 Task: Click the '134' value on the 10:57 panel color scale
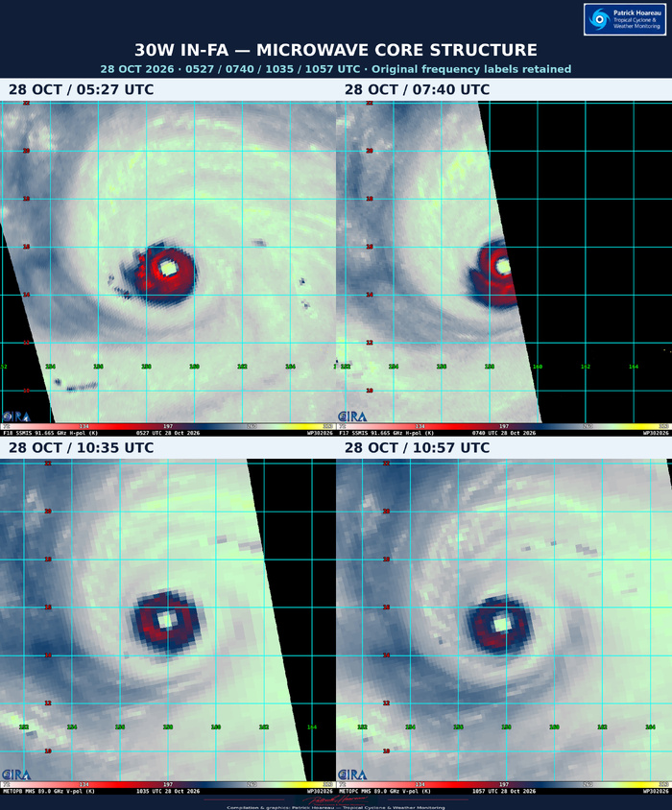click(420, 785)
